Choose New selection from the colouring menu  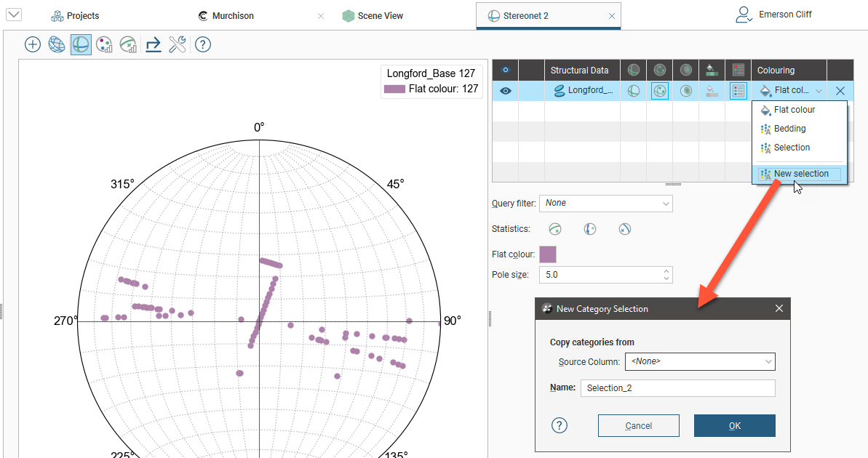[x=800, y=174]
